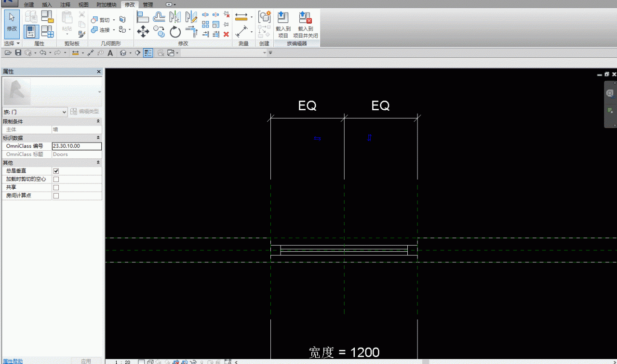Select Mirror - Draw Axis tool
The image size is (617, 364).
pos(191,17)
